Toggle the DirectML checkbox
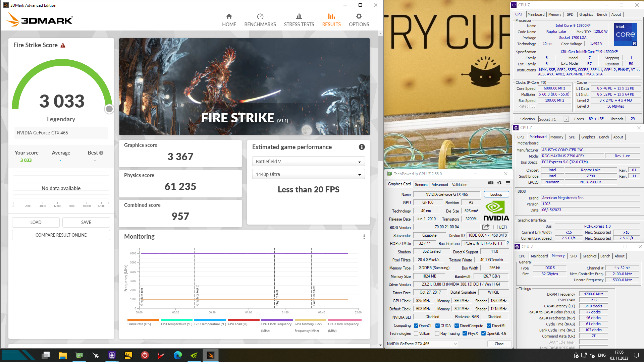The image size is (644, 362). (x=489, y=326)
